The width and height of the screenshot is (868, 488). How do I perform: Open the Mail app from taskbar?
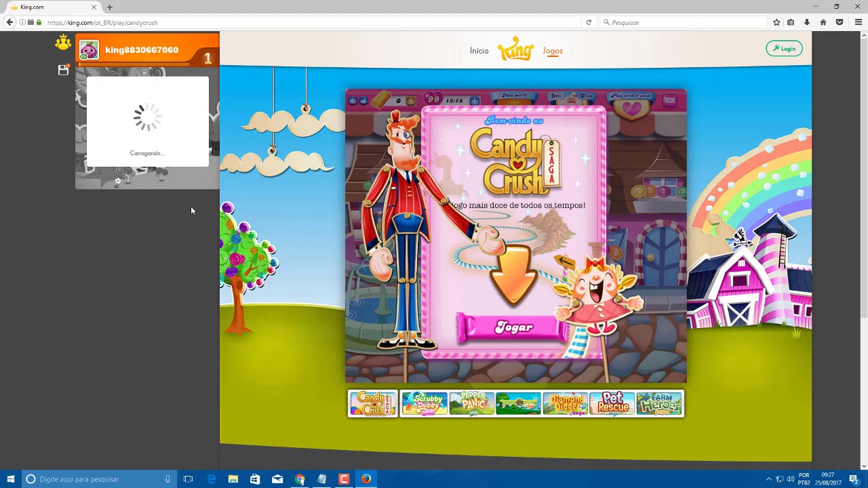coord(277,479)
